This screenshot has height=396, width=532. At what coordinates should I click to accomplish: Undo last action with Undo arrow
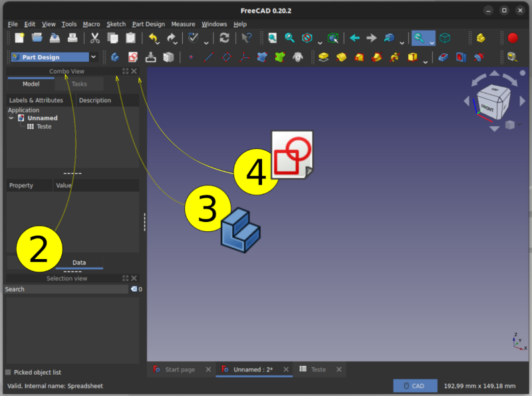[x=154, y=38]
